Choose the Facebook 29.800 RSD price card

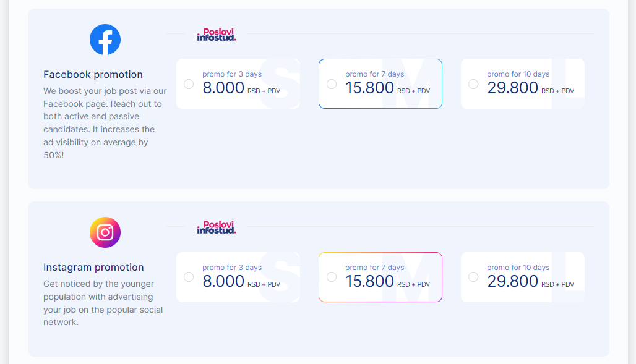523,84
